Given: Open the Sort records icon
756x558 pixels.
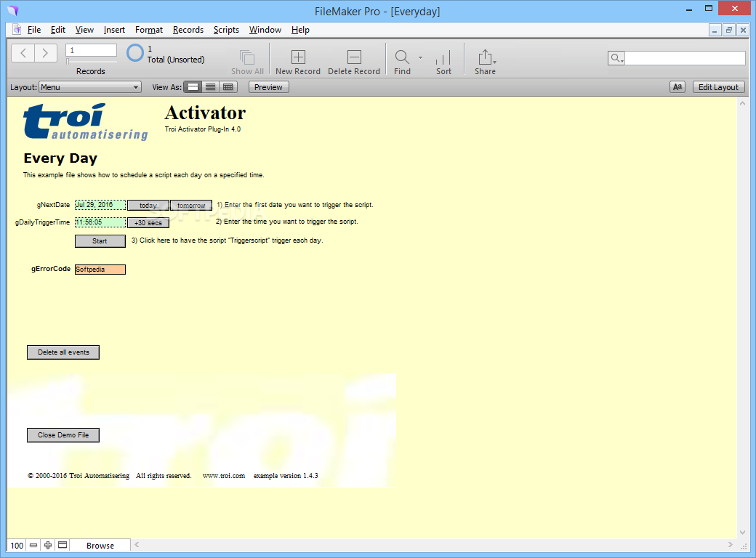Looking at the screenshot, I should click(443, 57).
